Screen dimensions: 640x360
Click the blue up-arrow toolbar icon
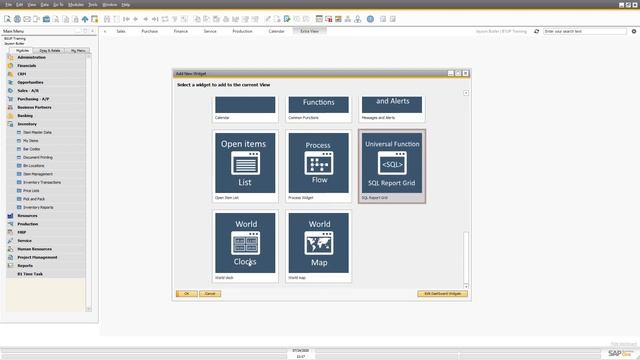point(85,19)
